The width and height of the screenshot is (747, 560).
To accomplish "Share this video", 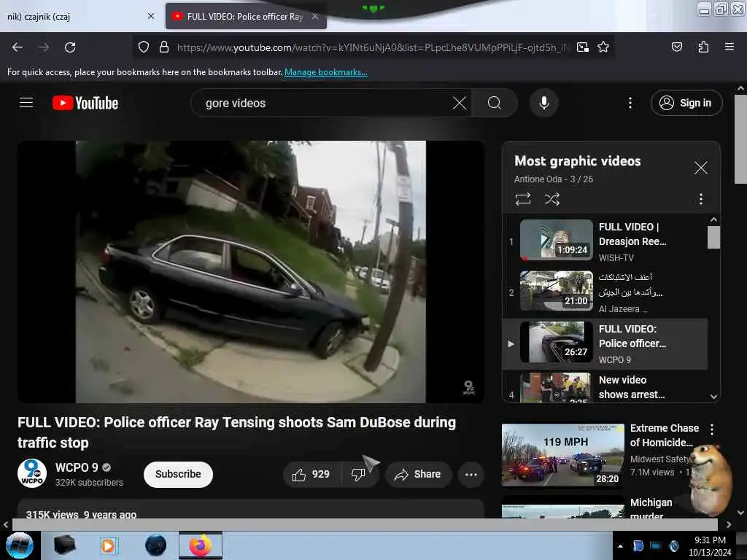I will 418,474.
